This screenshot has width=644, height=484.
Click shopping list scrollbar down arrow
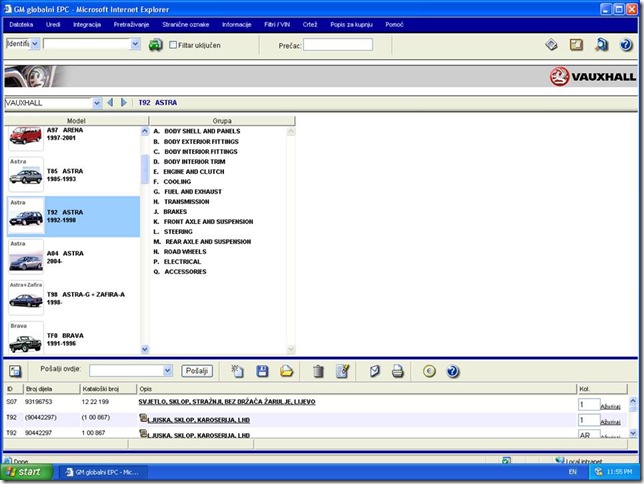click(632, 433)
